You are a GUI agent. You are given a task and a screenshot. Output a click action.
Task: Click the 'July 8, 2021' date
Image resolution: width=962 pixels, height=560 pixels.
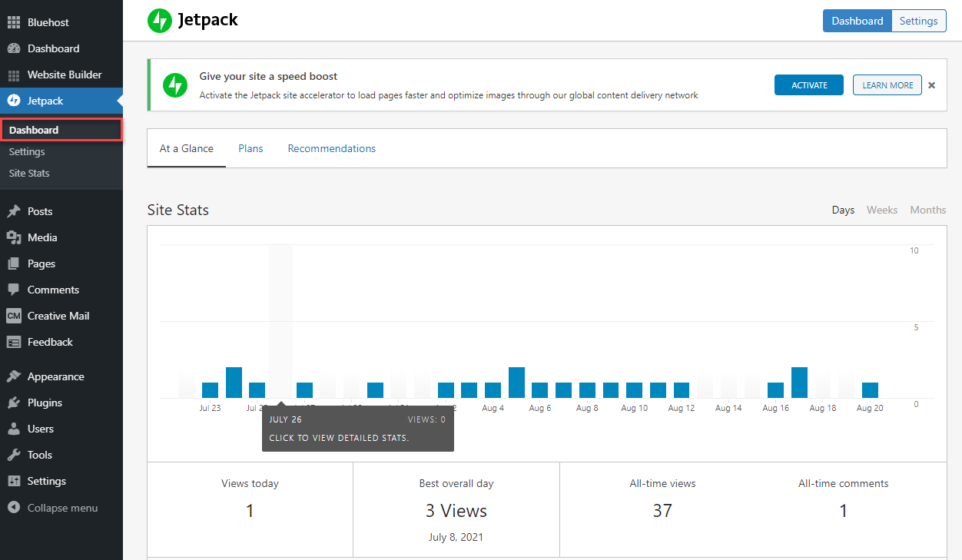coord(456,537)
